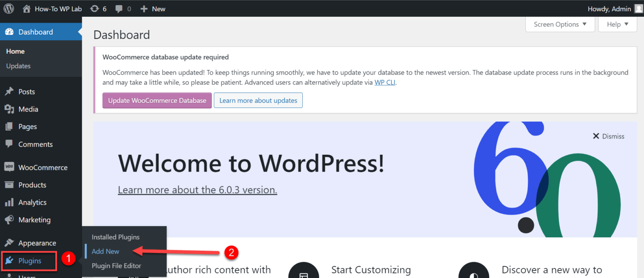The image size is (644, 278).
Task: Click the updates arrows icon in admin bar
Action: 94,8
